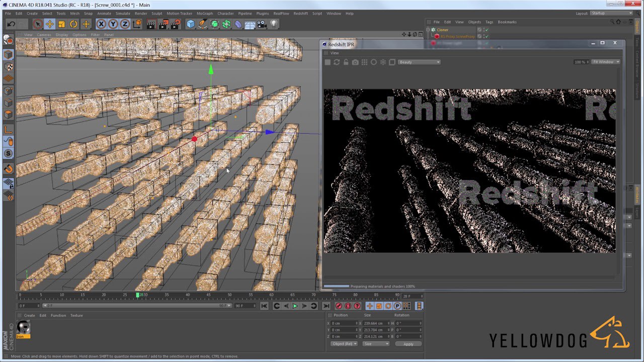The width and height of the screenshot is (644, 362).
Task: Enable Texture mode checkerboard icon
Action: pos(9,66)
